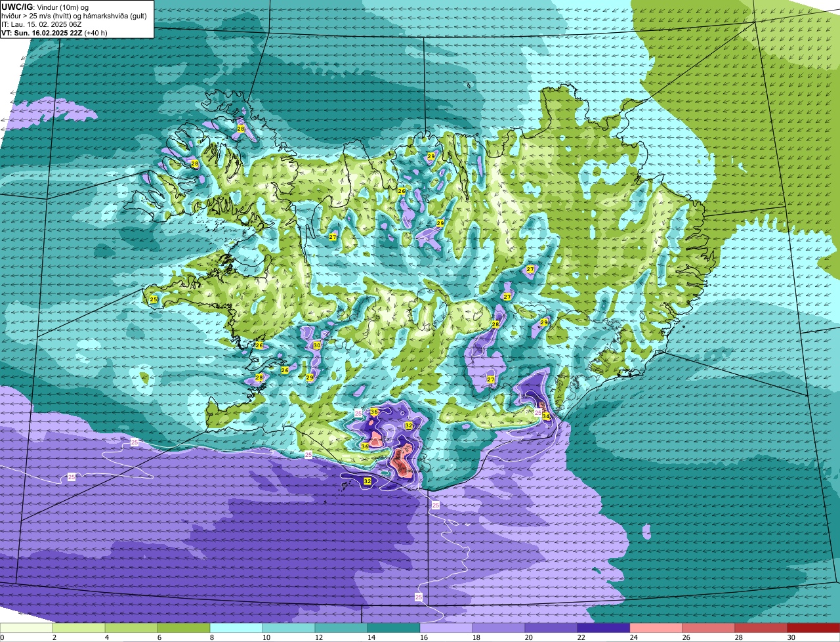
Task: Click the 6–8 m/s olive green legend swatch
Action: click(x=184, y=628)
